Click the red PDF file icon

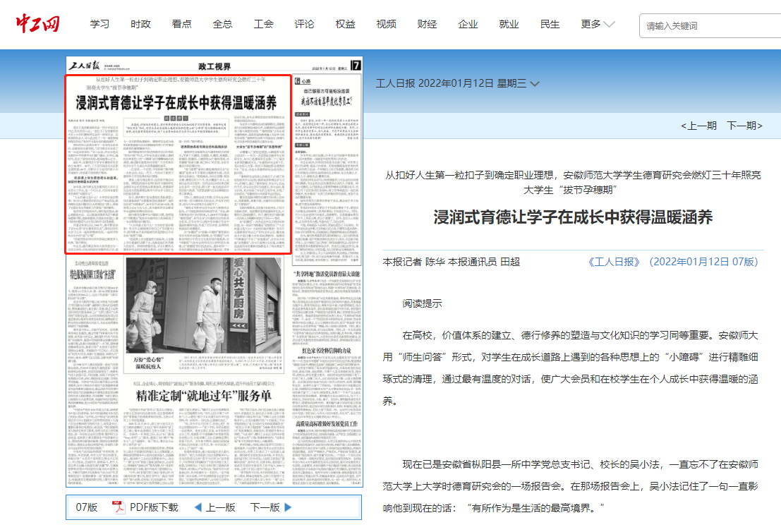tap(119, 507)
